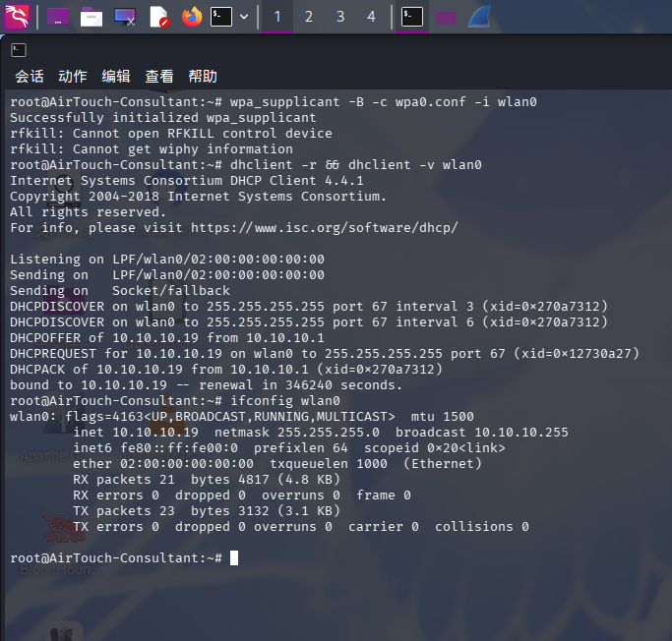This screenshot has width=672, height=641.
Task: Open the 会话 menu
Action: click(x=30, y=77)
